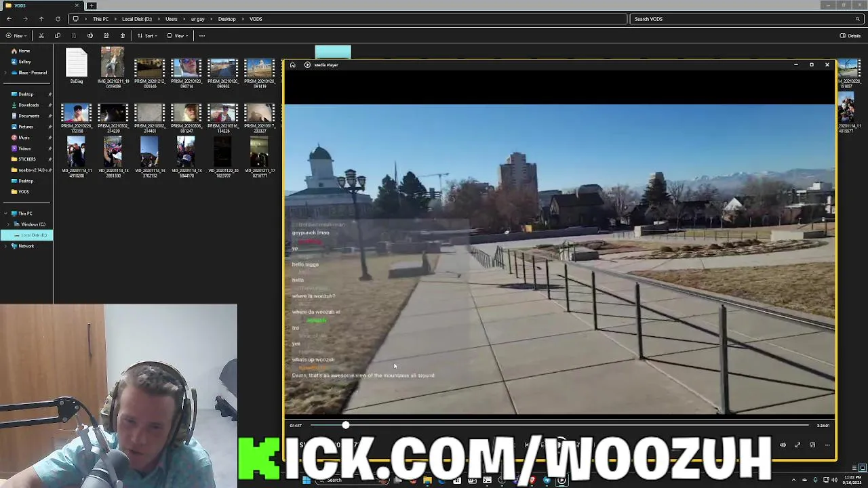Expand the Network tree node
The image size is (868, 488).
point(5,246)
